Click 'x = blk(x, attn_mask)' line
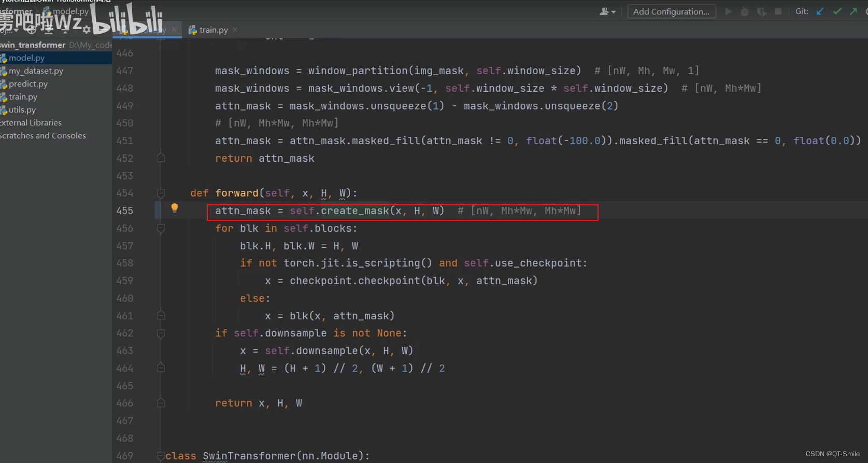This screenshot has height=463, width=868. pos(330,316)
